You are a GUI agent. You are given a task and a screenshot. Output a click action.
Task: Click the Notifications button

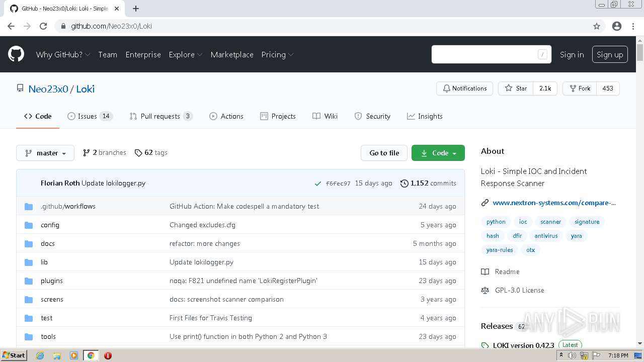[464, 88]
